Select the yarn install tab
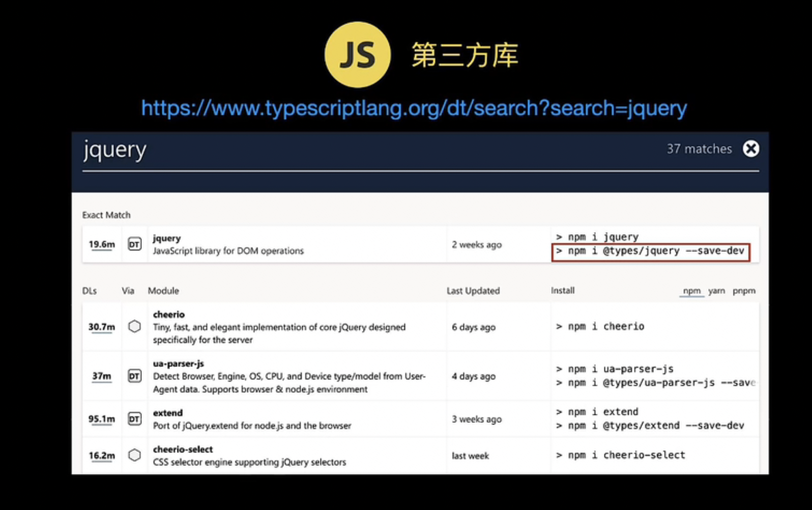Screen dimensions: 812x510 [716, 291]
